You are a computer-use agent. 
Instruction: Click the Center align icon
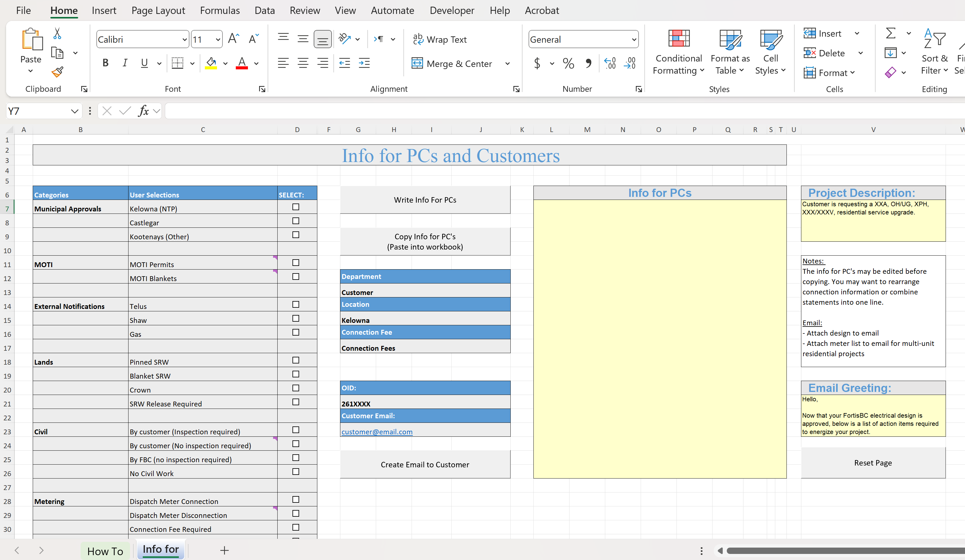(303, 63)
